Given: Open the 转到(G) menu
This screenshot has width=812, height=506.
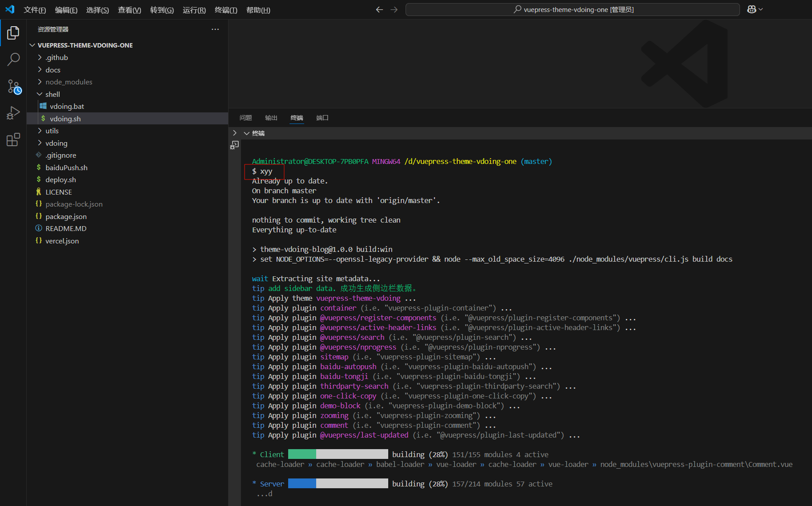Looking at the screenshot, I should tap(162, 10).
